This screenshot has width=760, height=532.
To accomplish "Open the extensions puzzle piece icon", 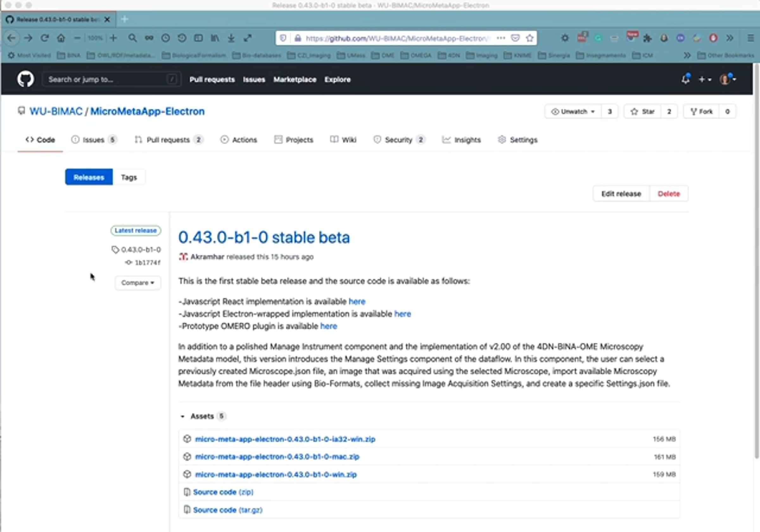I will (x=647, y=38).
